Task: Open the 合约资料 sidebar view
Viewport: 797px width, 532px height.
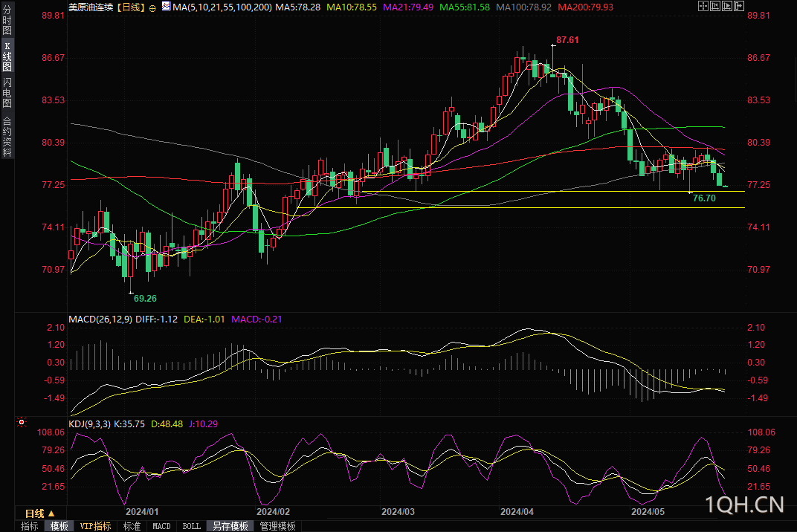Action: click(x=7, y=136)
